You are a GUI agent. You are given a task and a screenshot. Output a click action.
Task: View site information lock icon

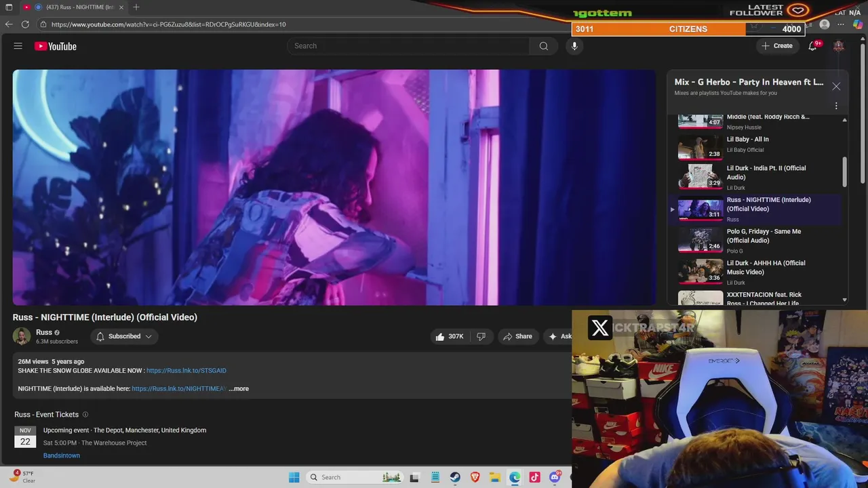pos(43,24)
